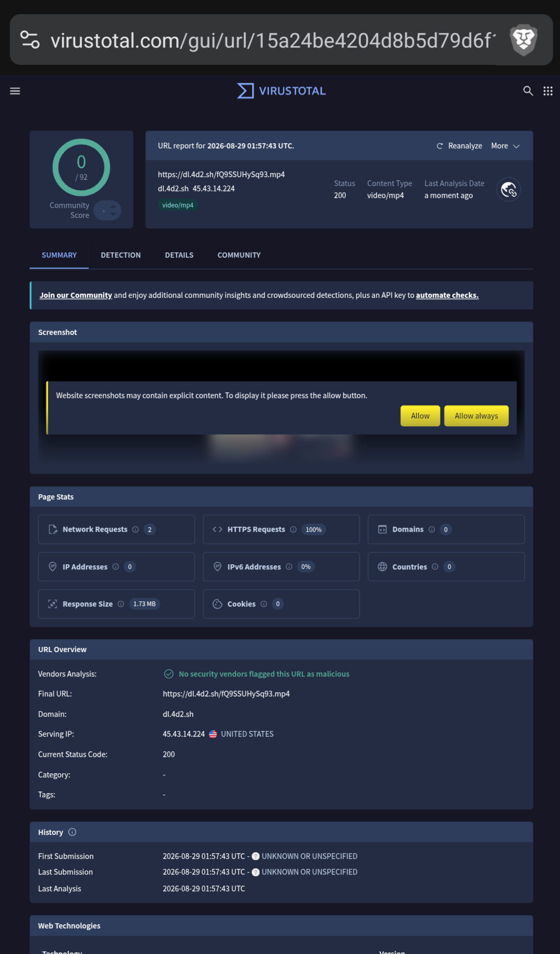Click the HTTPS Requests code brackets icon

pos(217,530)
